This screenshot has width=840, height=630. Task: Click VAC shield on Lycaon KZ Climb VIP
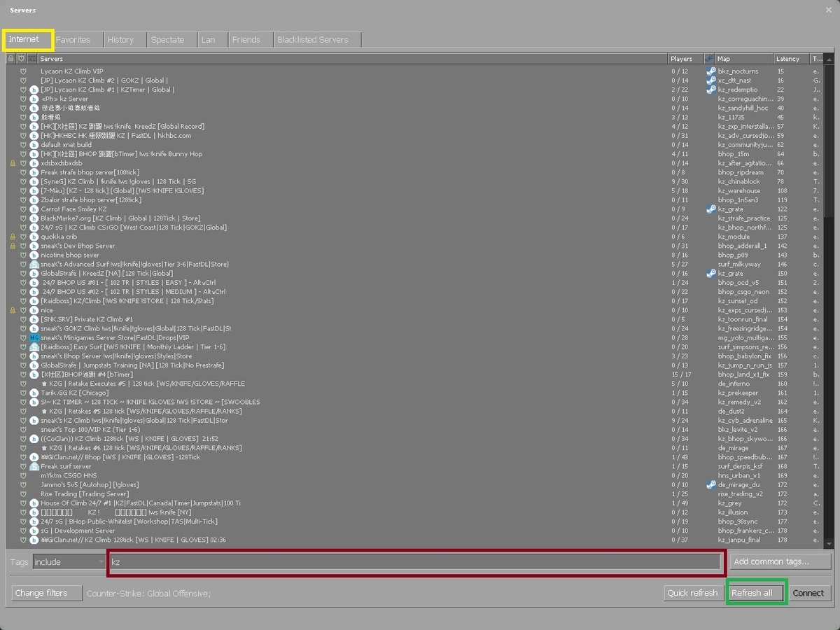22,71
